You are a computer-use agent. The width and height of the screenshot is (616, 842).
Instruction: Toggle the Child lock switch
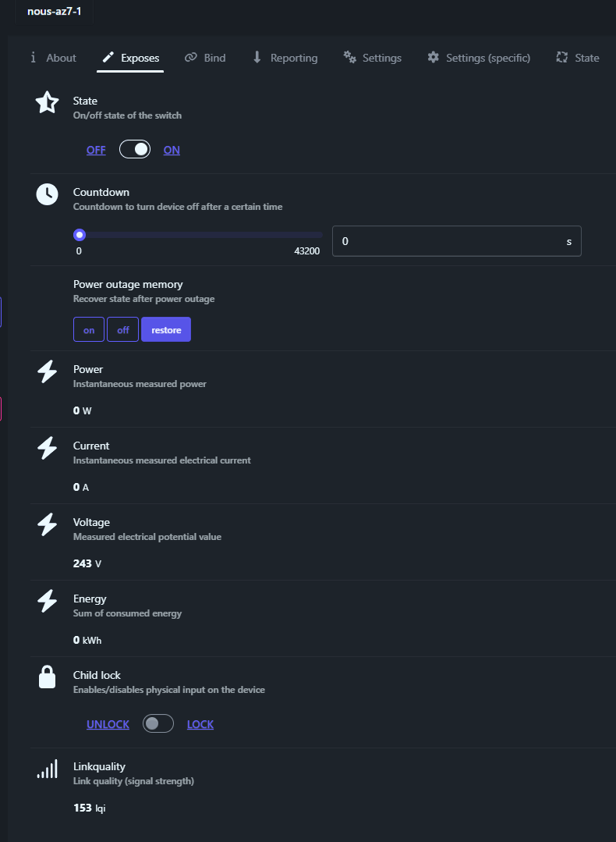pyautogui.click(x=158, y=724)
